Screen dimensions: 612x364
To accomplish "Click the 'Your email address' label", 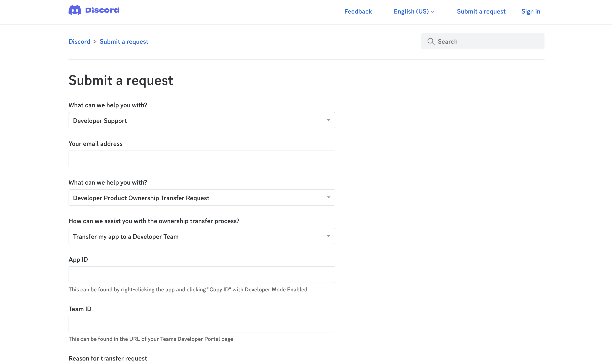I will pos(95,144).
